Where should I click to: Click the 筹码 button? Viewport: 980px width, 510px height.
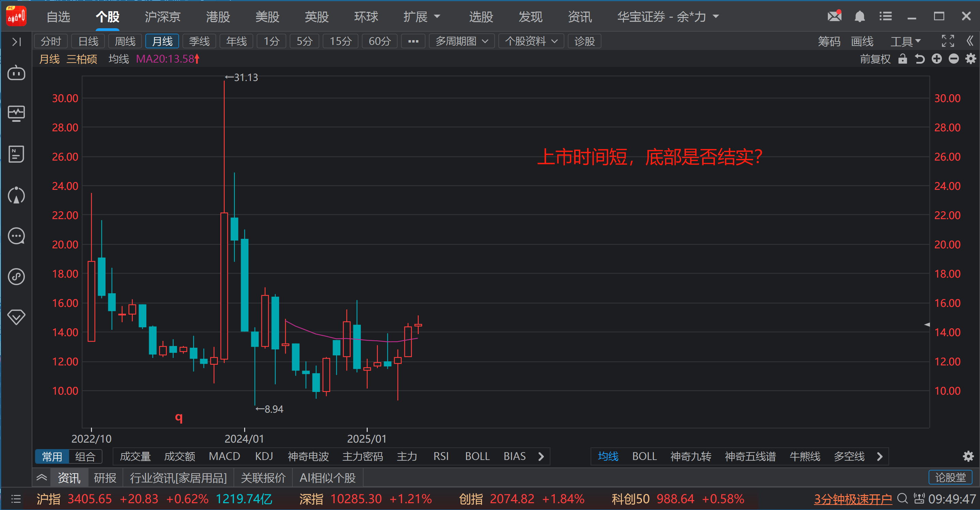click(x=829, y=41)
